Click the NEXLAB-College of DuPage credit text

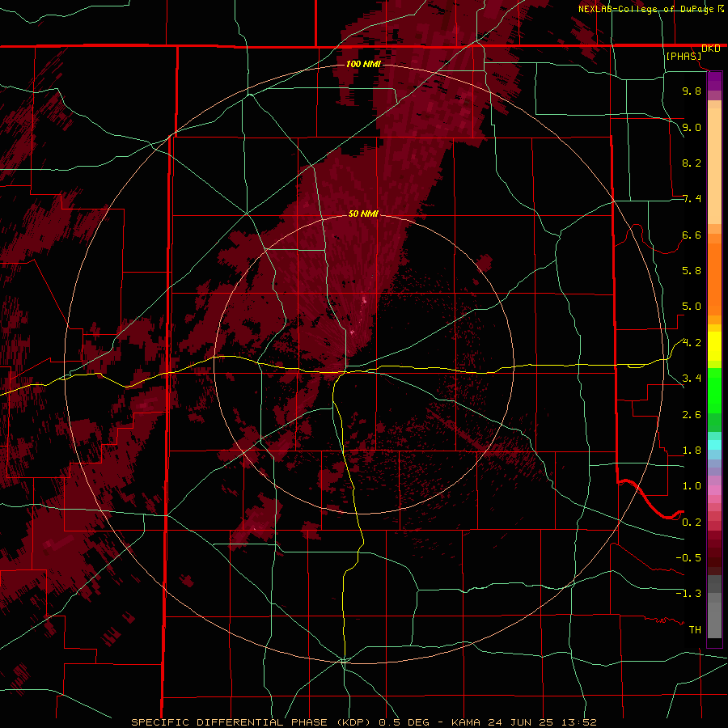click(x=646, y=9)
